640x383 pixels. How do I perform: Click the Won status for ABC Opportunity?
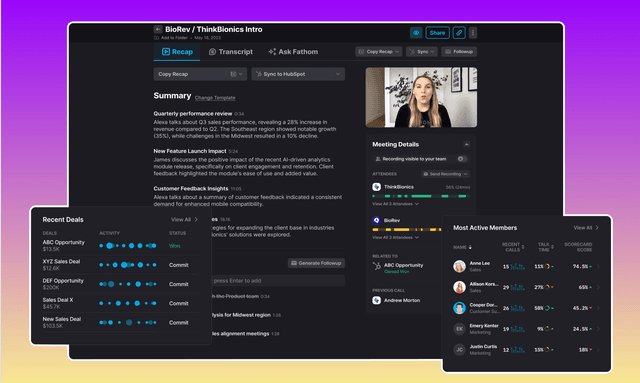175,246
